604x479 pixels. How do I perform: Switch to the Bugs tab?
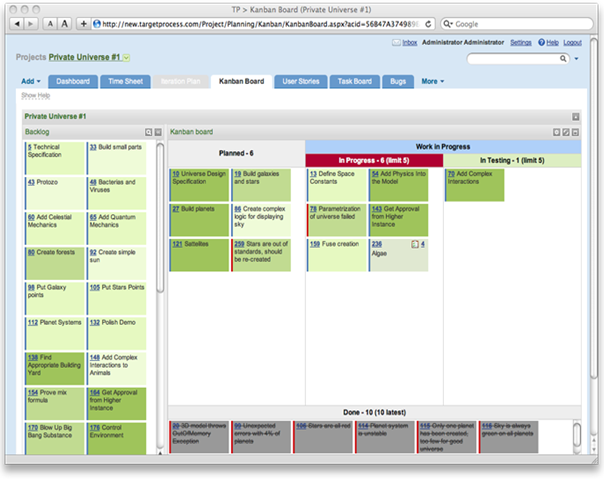(398, 81)
